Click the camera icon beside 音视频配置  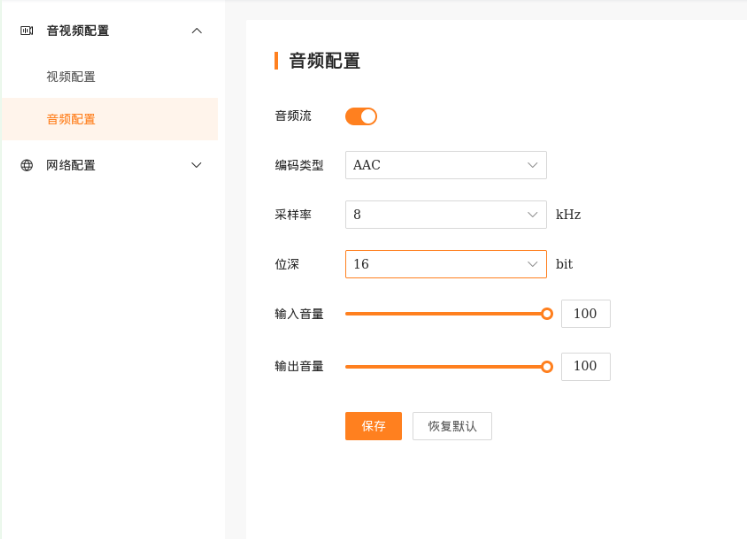click(27, 31)
